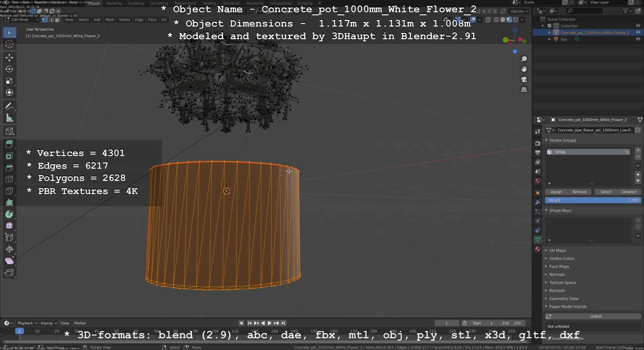This screenshot has width=644, height=350.
Task: Choose the Move tool
Action: coord(10,57)
